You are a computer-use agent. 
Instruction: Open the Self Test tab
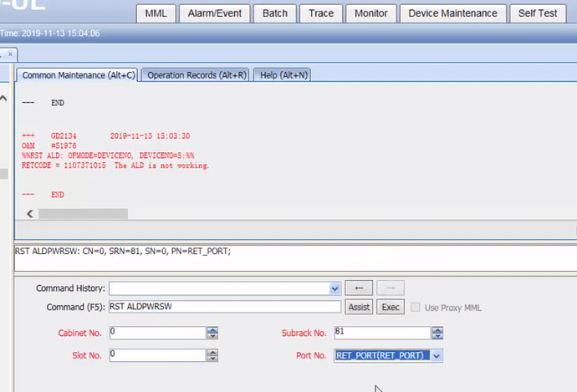point(538,13)
